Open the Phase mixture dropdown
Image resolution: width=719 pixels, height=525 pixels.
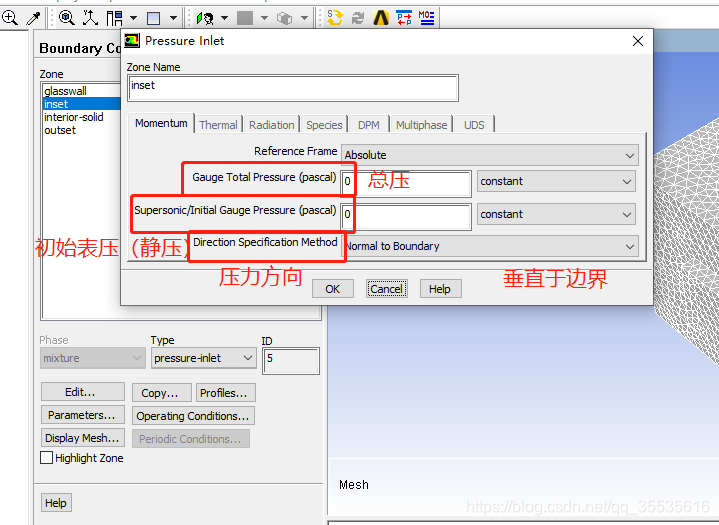[93, 358]
